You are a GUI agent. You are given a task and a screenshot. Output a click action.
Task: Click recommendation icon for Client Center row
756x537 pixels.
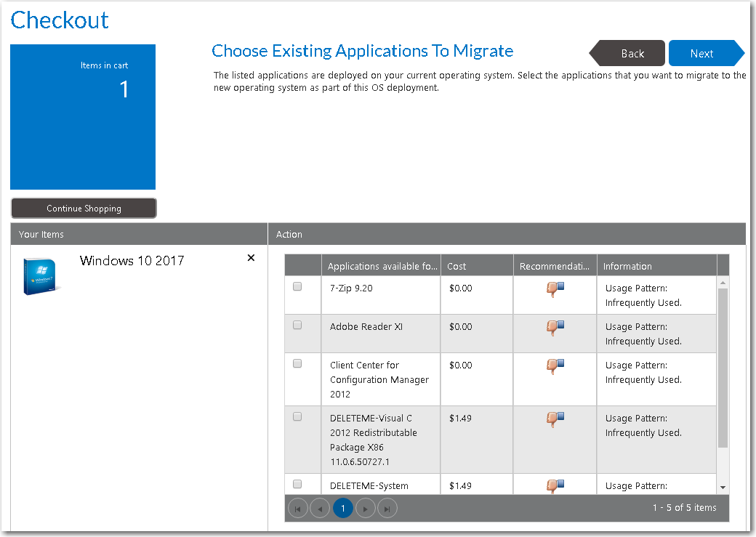click(555, 366)
